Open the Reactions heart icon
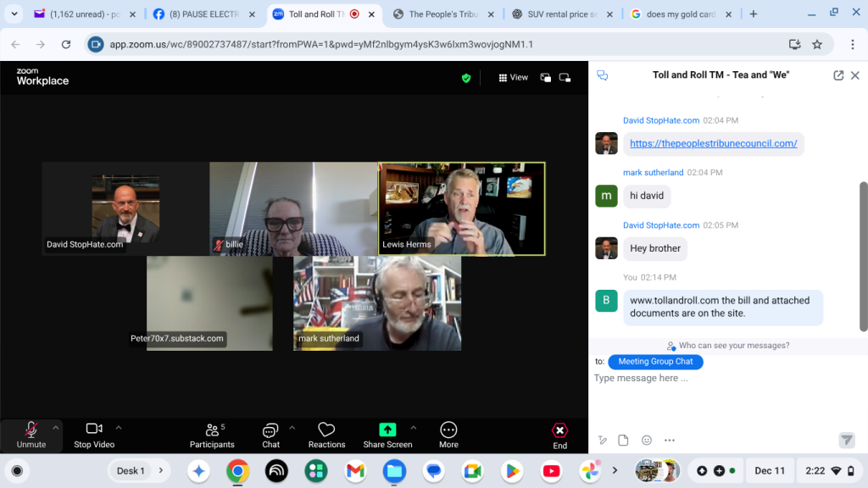 point(326,430)
